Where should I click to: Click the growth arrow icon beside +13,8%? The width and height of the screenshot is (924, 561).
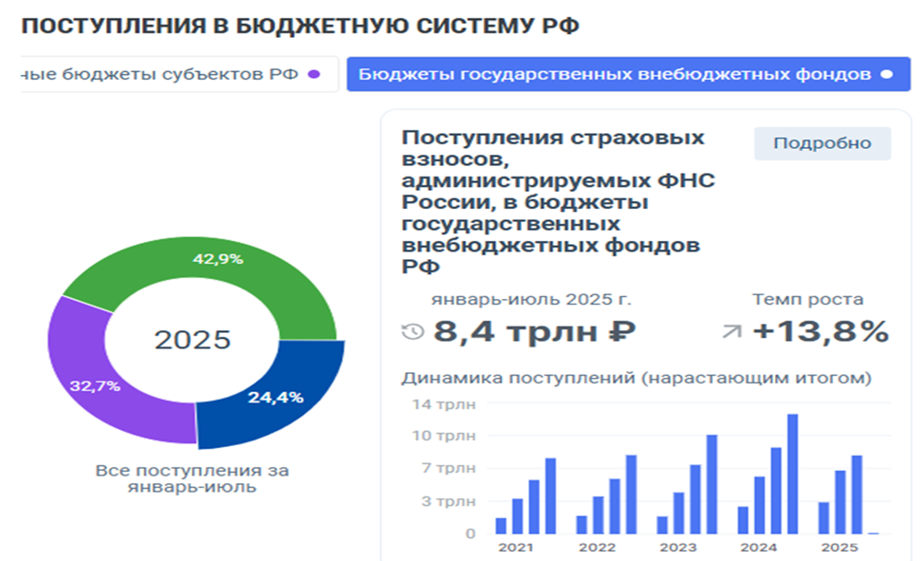click(x=731, y=332)
